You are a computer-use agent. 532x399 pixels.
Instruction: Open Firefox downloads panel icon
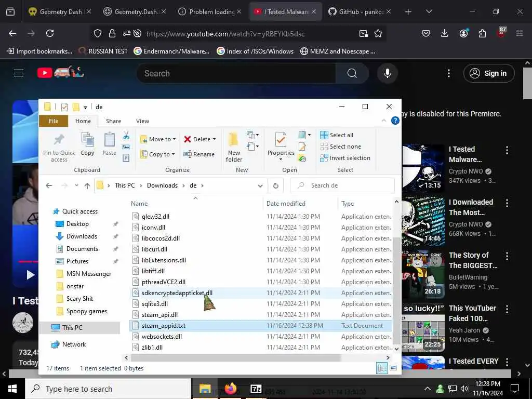(445, 33)
